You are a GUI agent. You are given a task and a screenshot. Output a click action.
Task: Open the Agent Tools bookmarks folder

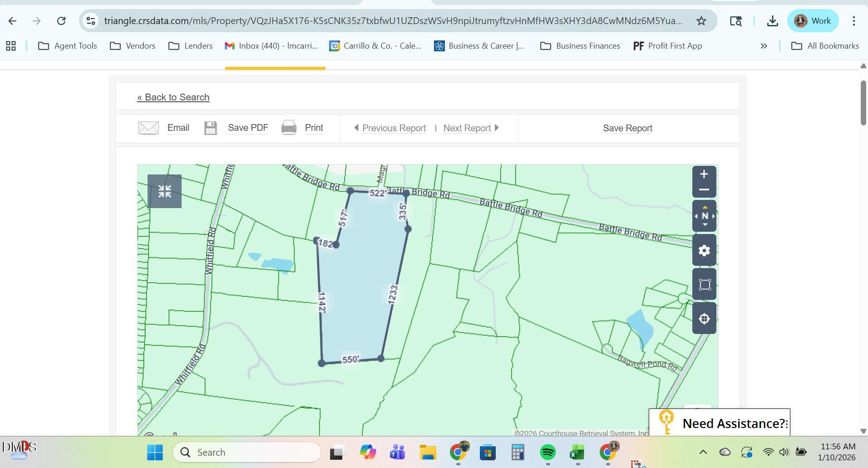(x=67, y=45)
